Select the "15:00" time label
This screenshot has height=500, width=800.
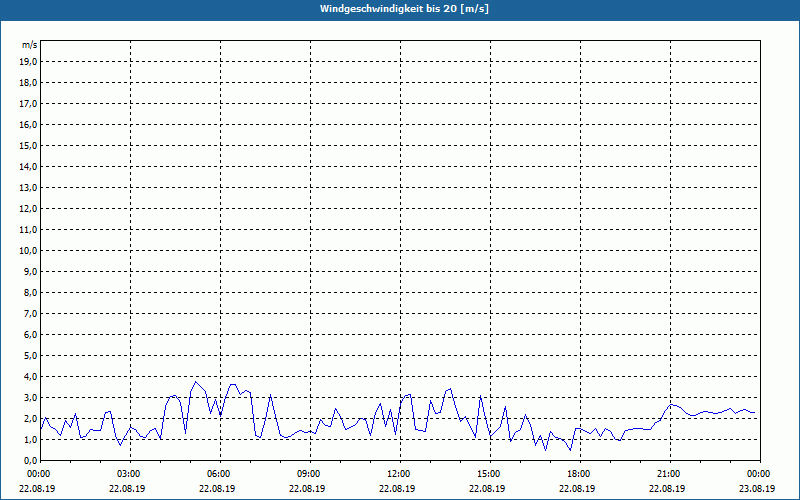tap(487, 474)
